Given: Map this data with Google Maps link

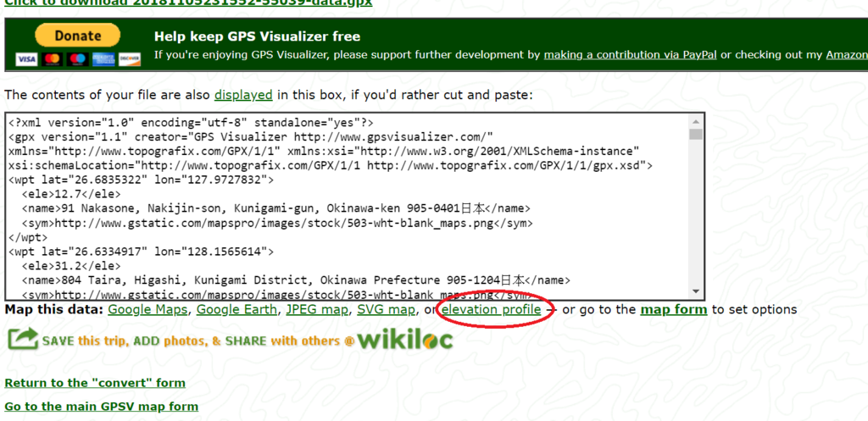Looking at the screenshot, I should 147,309.
